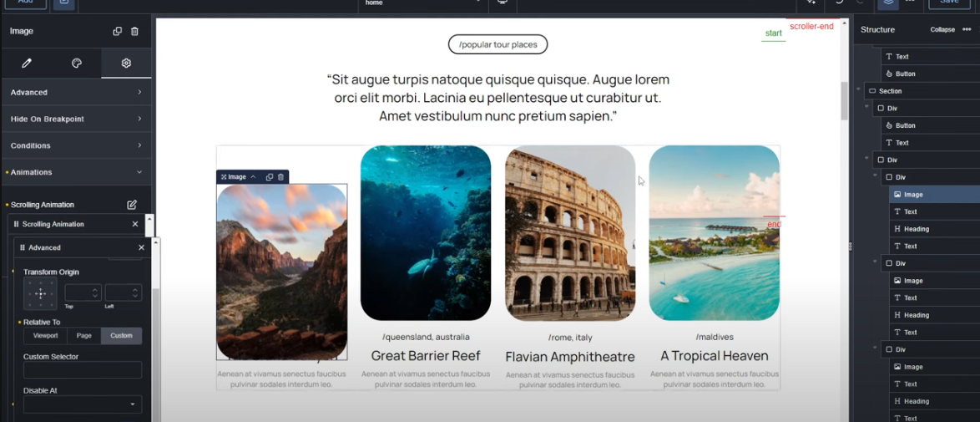Delete the Image element with trash icon
Viewport: 980px width, 422px height.
pos(134,31)
